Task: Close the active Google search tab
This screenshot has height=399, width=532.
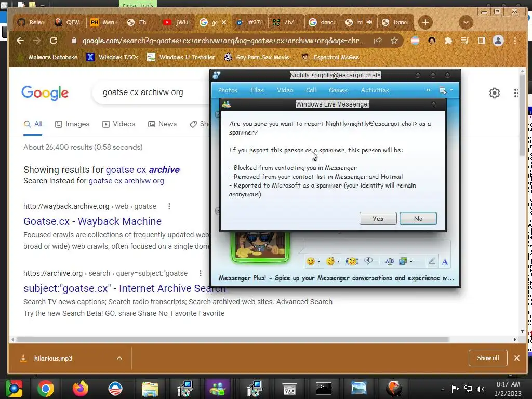Action: click(224, 22)
